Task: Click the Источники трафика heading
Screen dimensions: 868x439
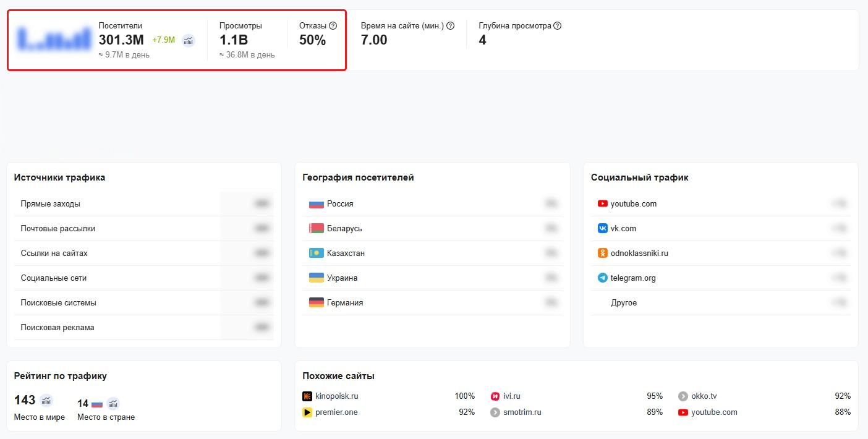Action: point(59,177)
